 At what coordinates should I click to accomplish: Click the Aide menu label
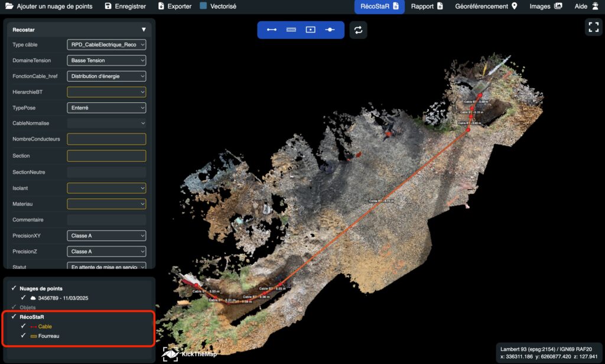[x=581, y=6]
